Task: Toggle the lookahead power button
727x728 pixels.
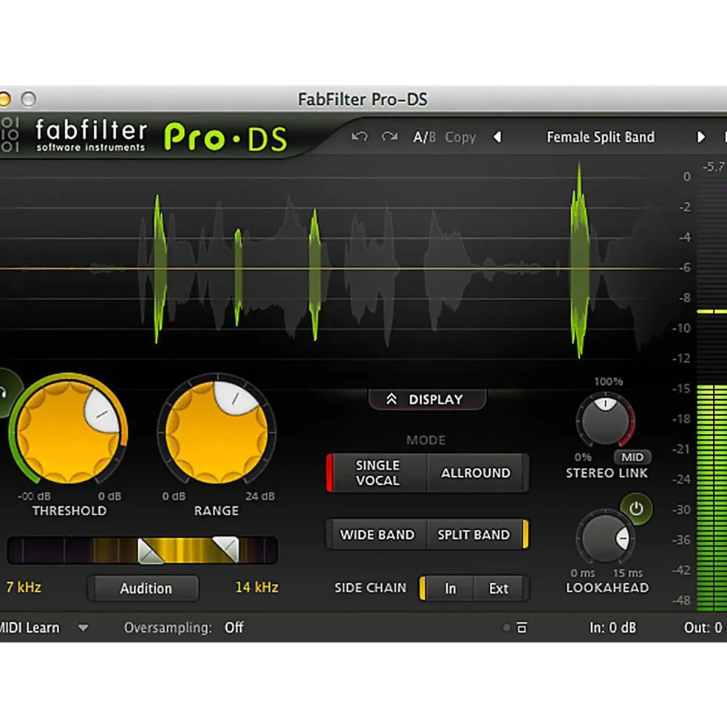Action: coord(636,508)
